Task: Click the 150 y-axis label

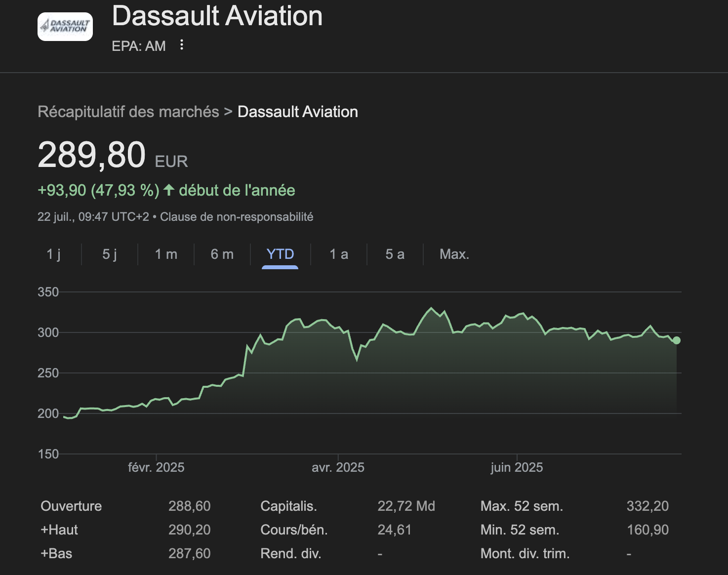Action: coord(48,454)
